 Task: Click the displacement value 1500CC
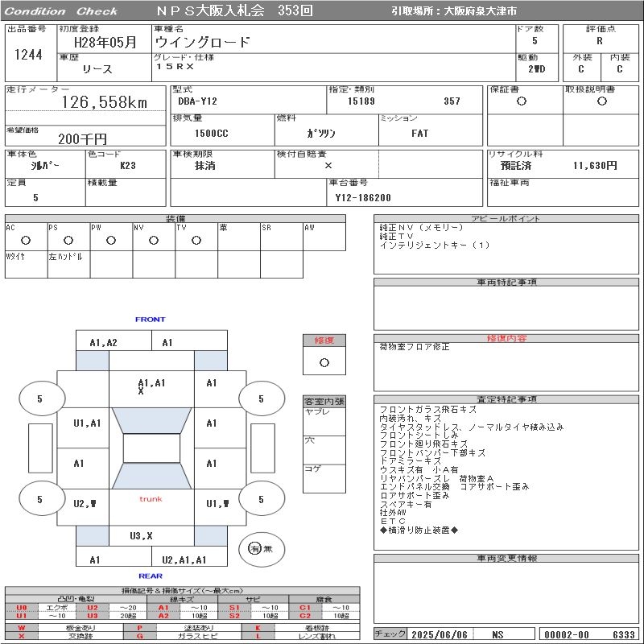pos(211,133)
